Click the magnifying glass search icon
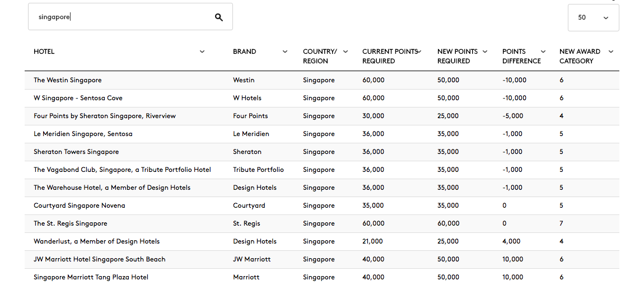The width and height of the screenshot is (644, 285). (x=219, y=17)
